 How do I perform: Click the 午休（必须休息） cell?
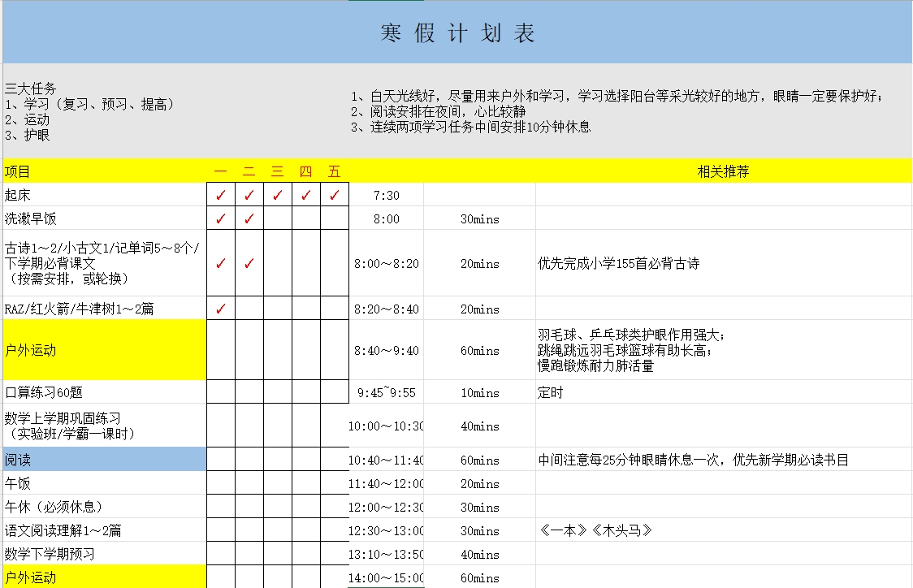coord(105,507)
